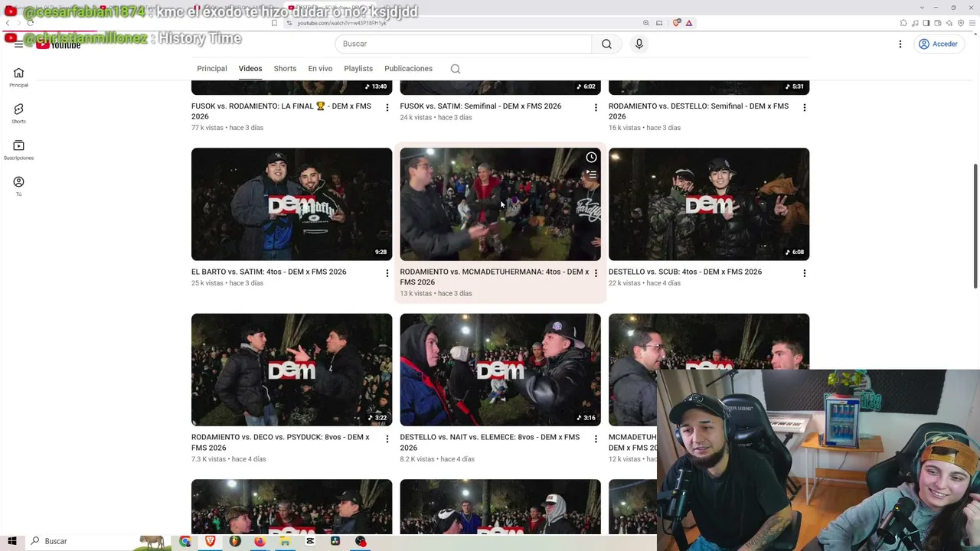Open options for RODAMIENTO vs. DECO vs. PSYDUCK
This screenshot has height=551, width=980.
coord(387,439)
